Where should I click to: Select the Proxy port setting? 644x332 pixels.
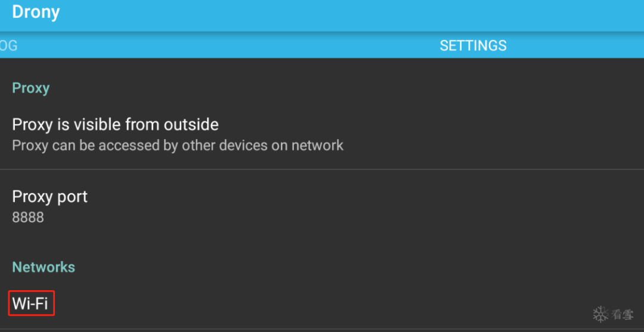[x=322, y=205]
